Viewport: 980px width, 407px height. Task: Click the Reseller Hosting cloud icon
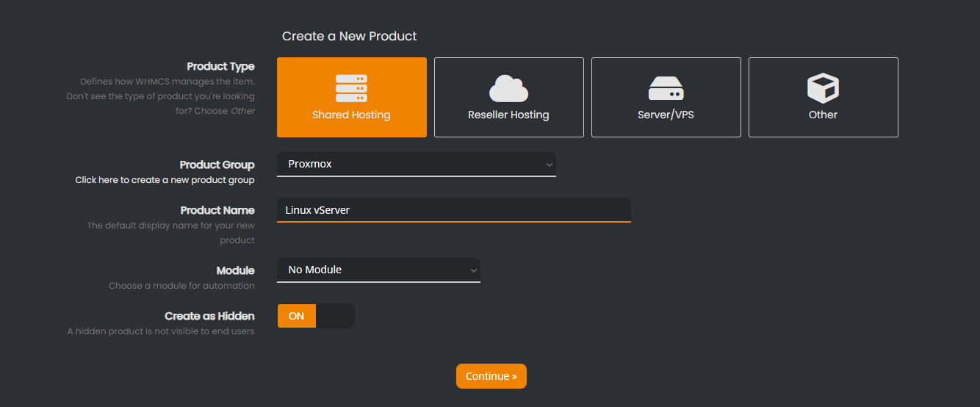508,88
